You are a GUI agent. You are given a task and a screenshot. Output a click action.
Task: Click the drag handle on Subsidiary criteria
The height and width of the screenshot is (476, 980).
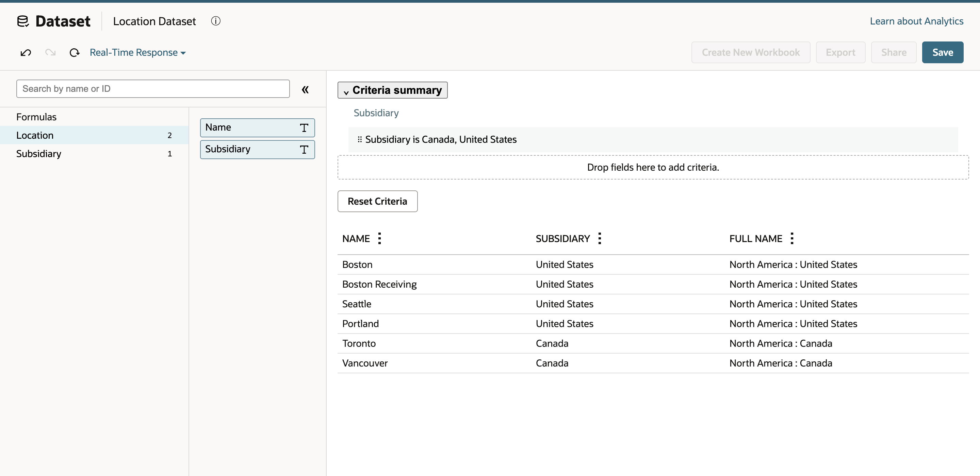360,139
